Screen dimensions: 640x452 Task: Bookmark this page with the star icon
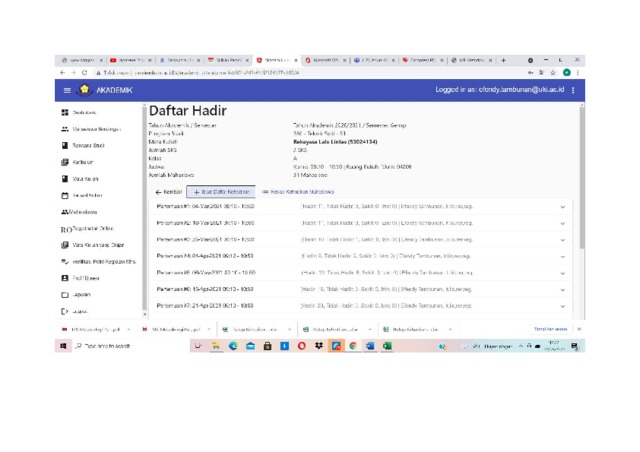(x=553, y=73)
